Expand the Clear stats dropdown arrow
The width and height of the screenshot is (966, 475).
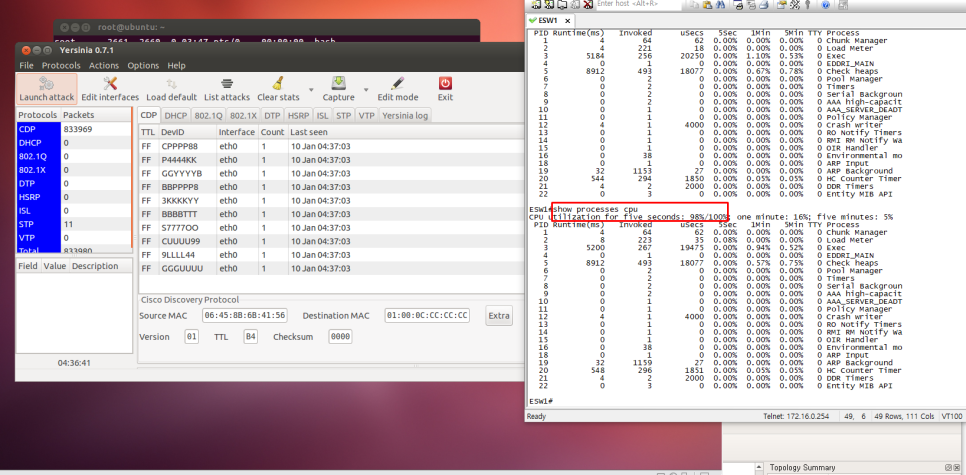tap(311, 90)
